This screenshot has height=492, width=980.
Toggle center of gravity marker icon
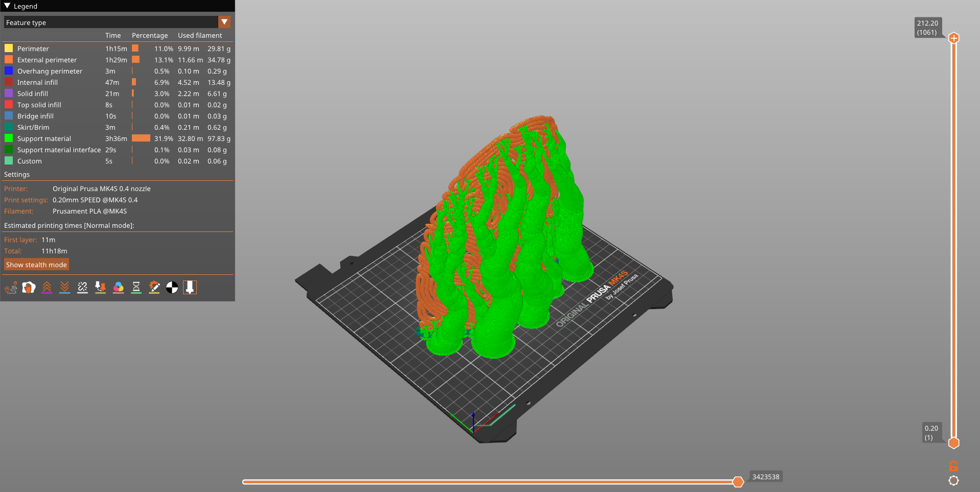pos(172,288)
